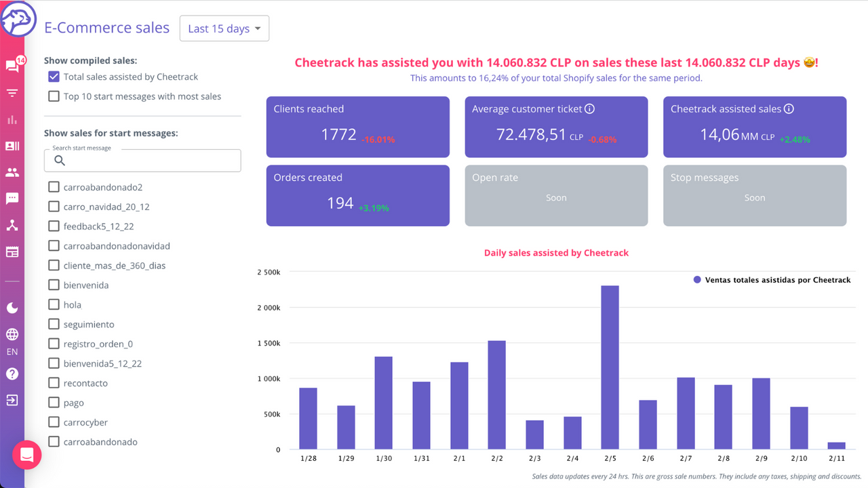
Task: Open the Last 15 days dropdown
Action: pos(224,28)
